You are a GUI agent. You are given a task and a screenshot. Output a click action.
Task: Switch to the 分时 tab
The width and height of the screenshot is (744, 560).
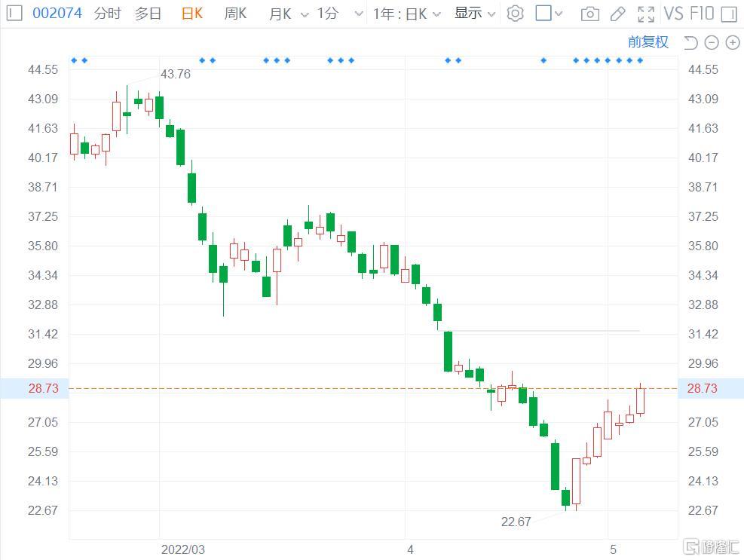point(108,14)
